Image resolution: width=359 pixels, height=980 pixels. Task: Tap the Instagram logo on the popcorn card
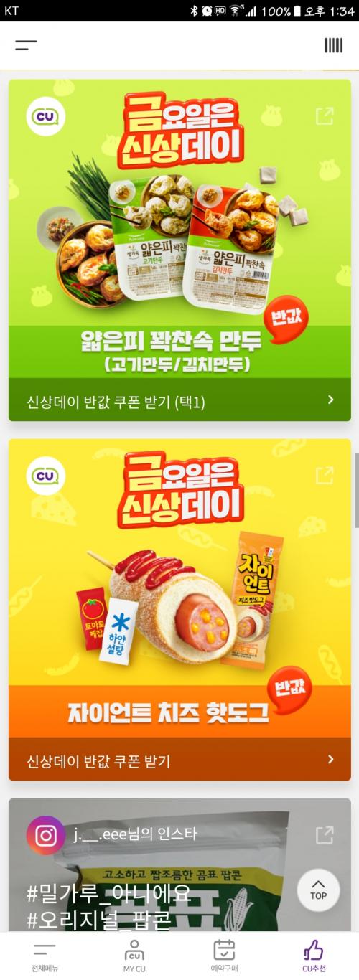pyautogui.click(x=45, y=835)
